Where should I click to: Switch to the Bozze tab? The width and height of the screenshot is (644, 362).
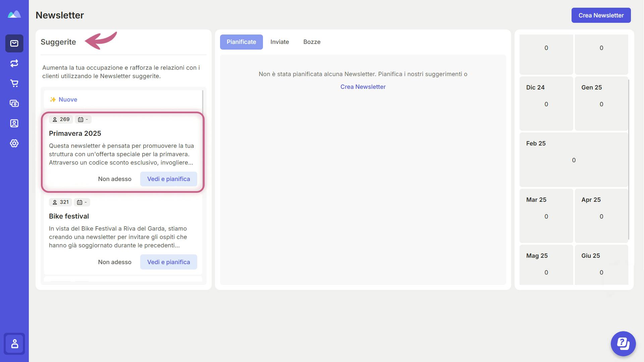point(312,42)
